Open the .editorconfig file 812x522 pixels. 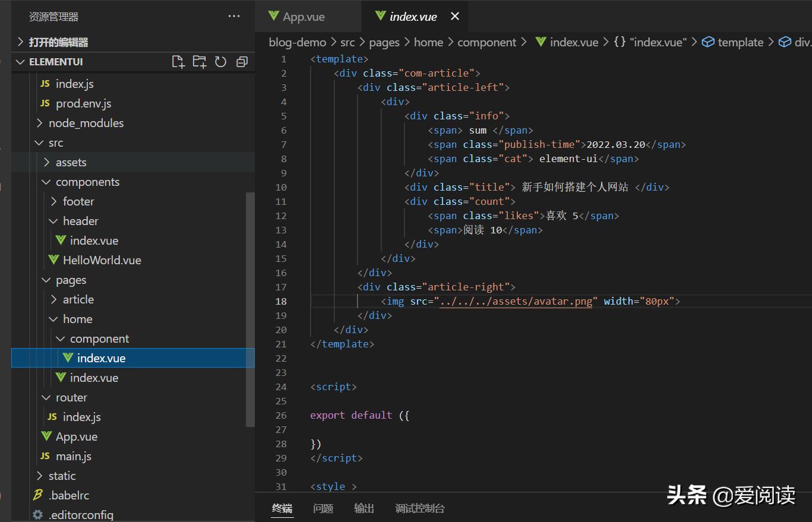pos(81,515)
